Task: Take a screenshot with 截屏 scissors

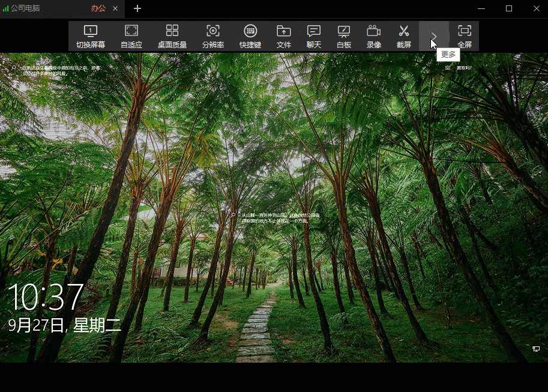Action: pyautogui.click(x=404, y=37)
